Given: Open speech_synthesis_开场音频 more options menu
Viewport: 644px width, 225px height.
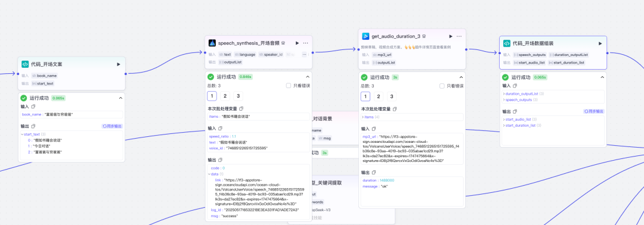Looking at the screenshot, I should click(305, 43).
